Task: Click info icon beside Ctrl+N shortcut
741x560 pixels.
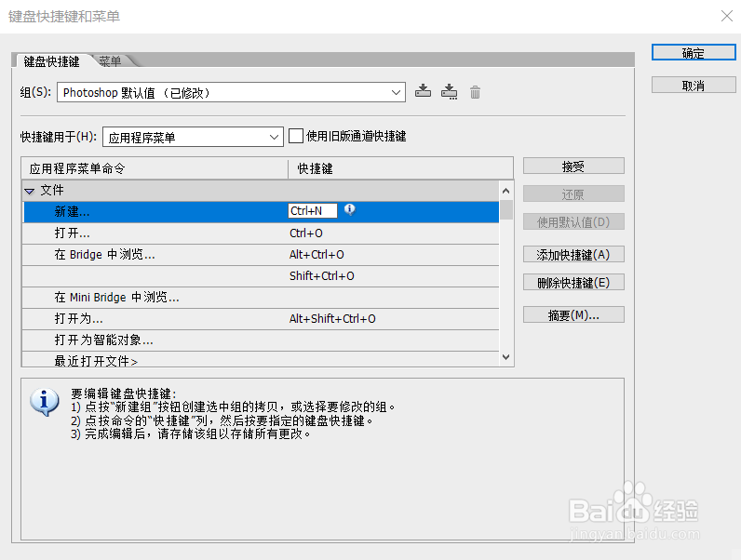Action: click(x=350, y=209)
